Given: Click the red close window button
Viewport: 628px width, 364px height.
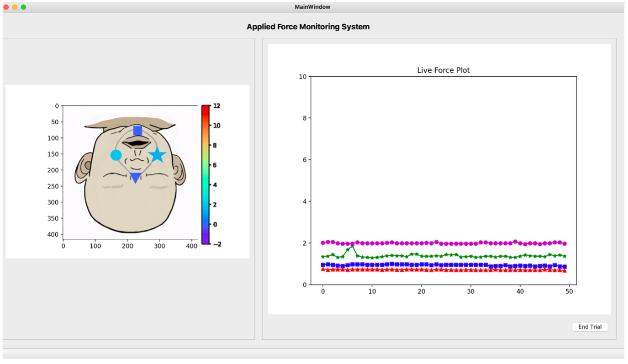Looking at the screenshot, I should [6, 7].
